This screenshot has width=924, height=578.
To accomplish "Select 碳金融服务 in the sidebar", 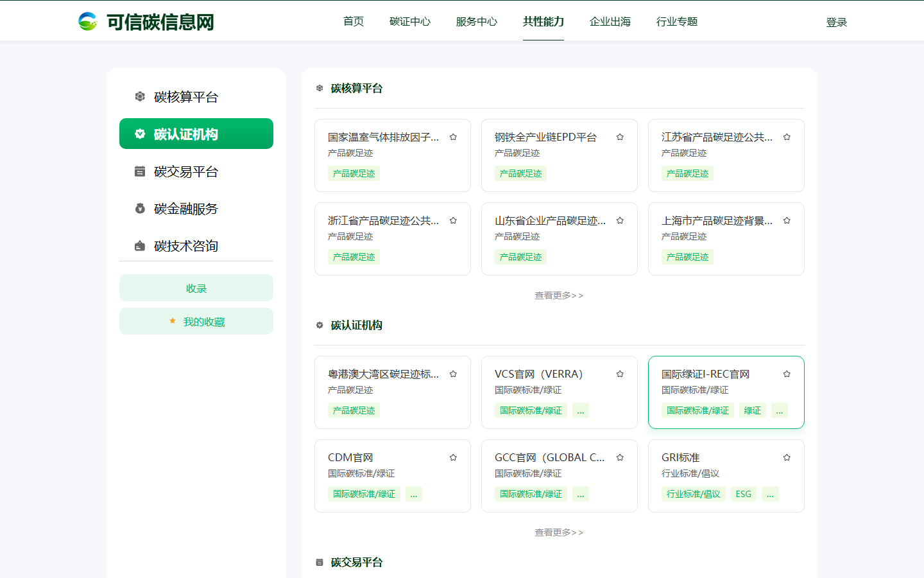I will (196, 208).
